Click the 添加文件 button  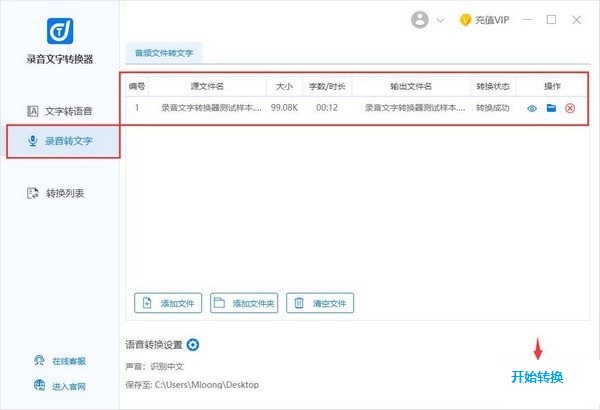pyautogui.click(x=168, y=303)
